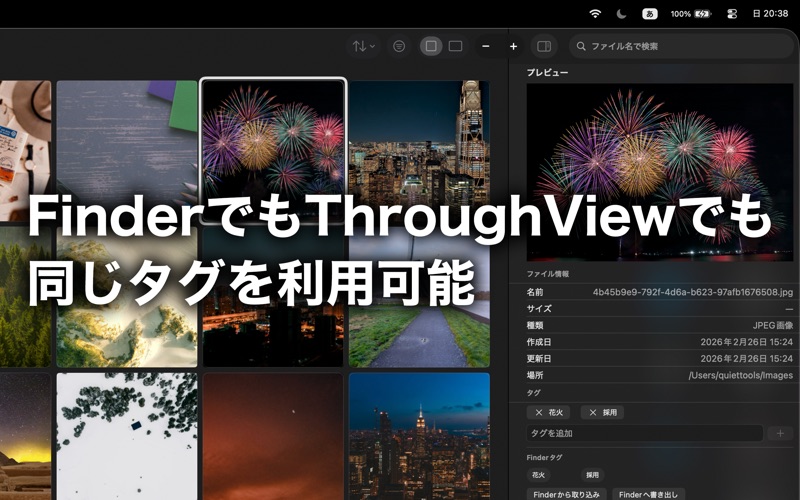Open the filter options icon
This screenshot has width=800, height=500.
click(x=399, y=46)
